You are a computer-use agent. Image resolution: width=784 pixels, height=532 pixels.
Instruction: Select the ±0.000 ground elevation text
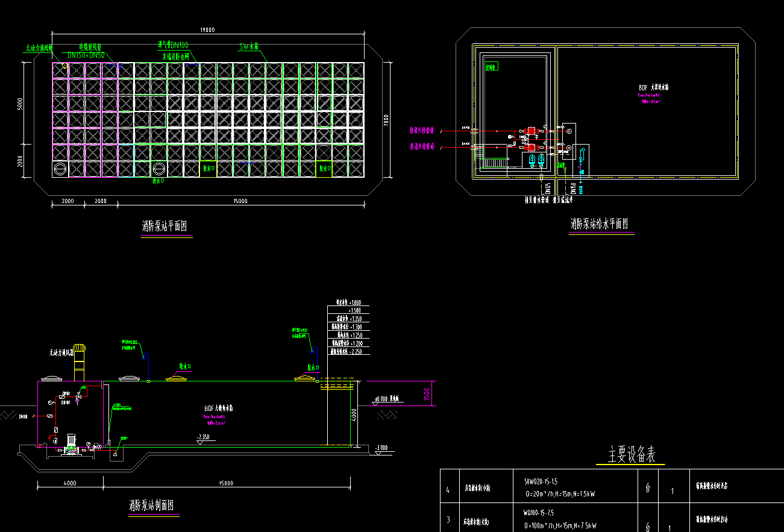click(380, 398)
